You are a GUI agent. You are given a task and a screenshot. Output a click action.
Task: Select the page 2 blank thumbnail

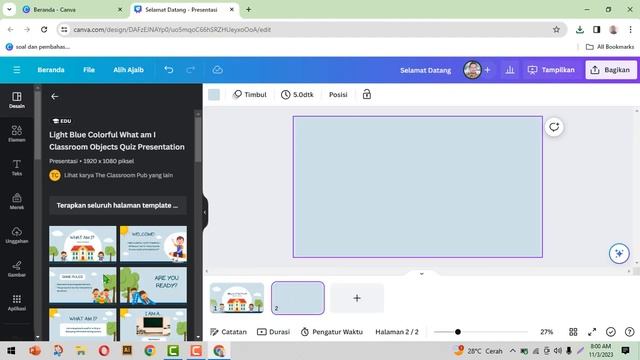click(298, 298)
